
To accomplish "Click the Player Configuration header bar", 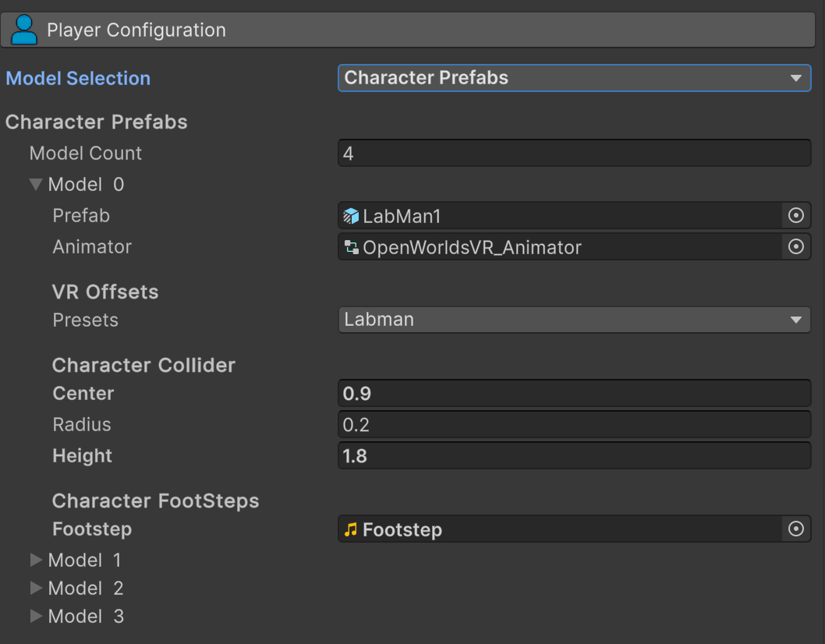I will (412, 30).
